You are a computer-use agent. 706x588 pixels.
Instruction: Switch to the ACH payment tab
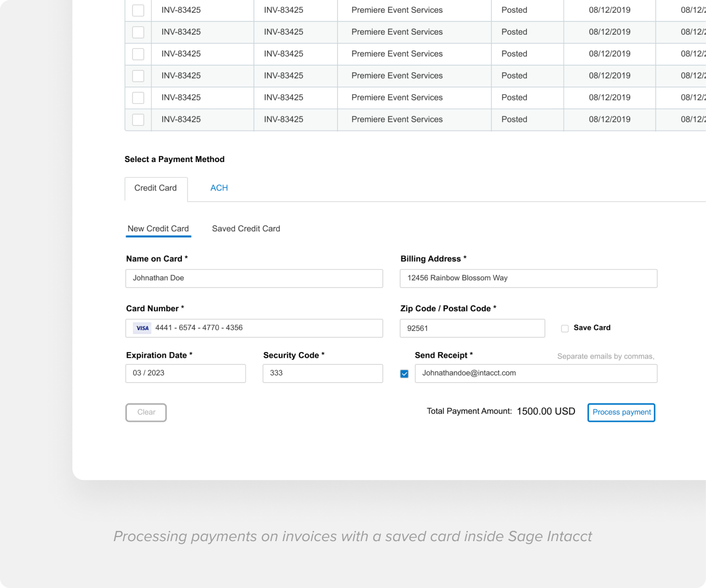pos(219,188)
